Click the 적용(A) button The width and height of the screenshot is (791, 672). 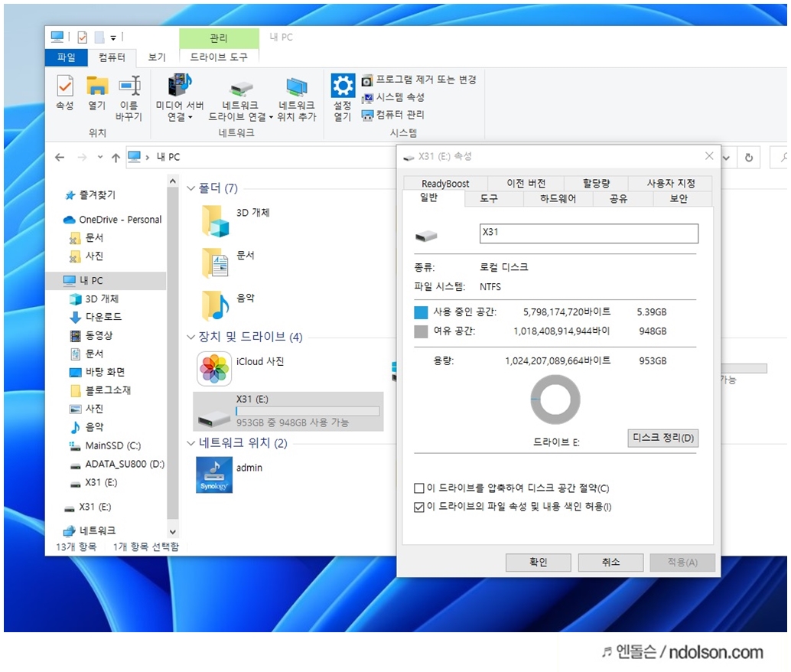[x=682, y=562]
